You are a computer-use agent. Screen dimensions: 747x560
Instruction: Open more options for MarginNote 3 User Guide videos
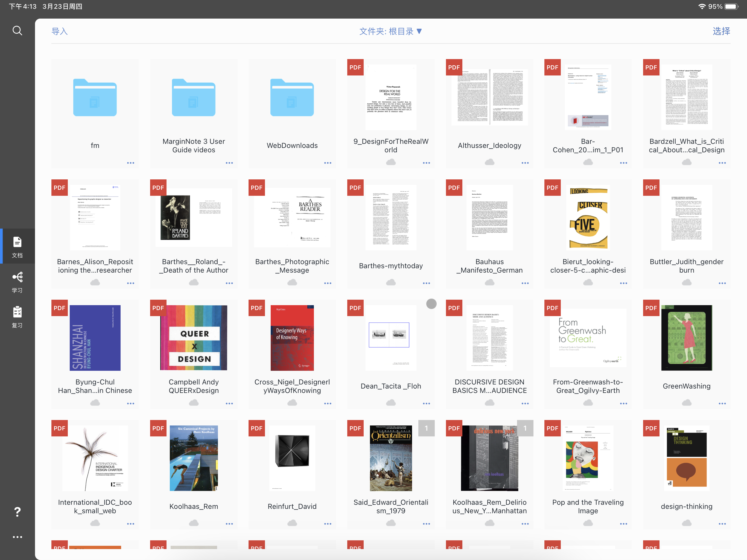(x=229, y=163)
